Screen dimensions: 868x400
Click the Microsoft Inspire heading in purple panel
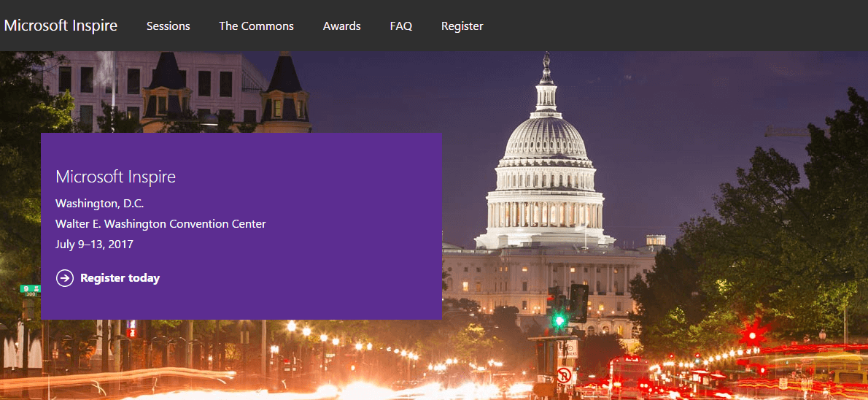tap(116, 177)
